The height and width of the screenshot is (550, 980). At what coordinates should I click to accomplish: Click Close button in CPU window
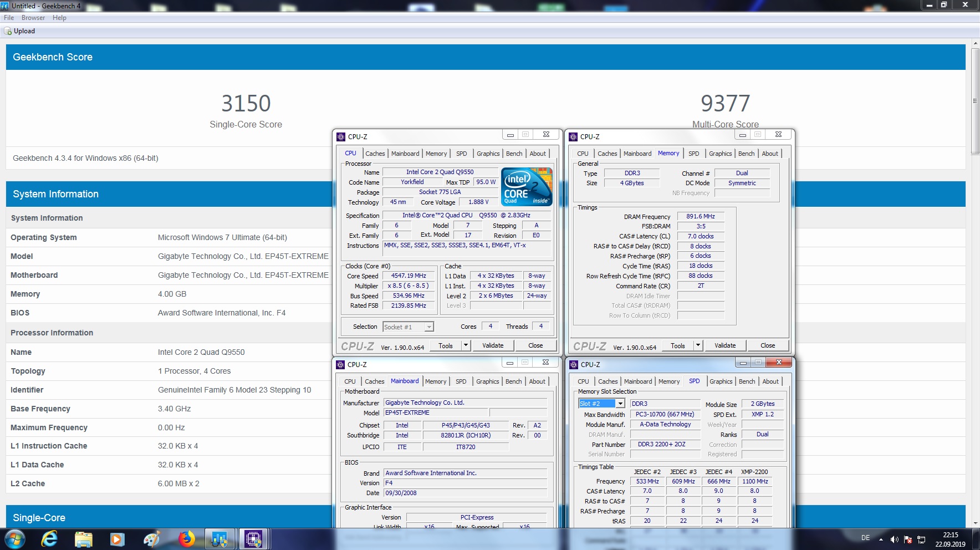[535, 345]
